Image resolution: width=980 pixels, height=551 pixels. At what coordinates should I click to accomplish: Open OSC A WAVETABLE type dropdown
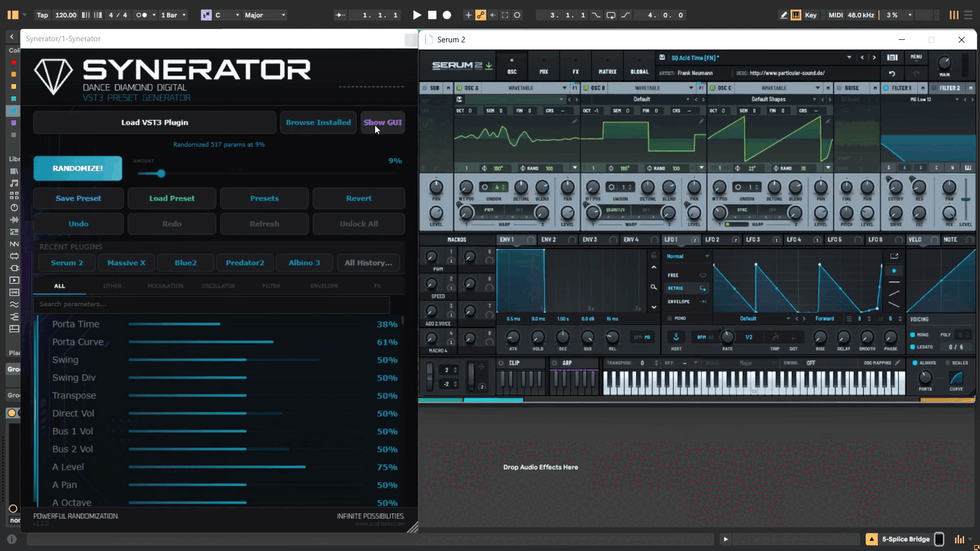525,88
